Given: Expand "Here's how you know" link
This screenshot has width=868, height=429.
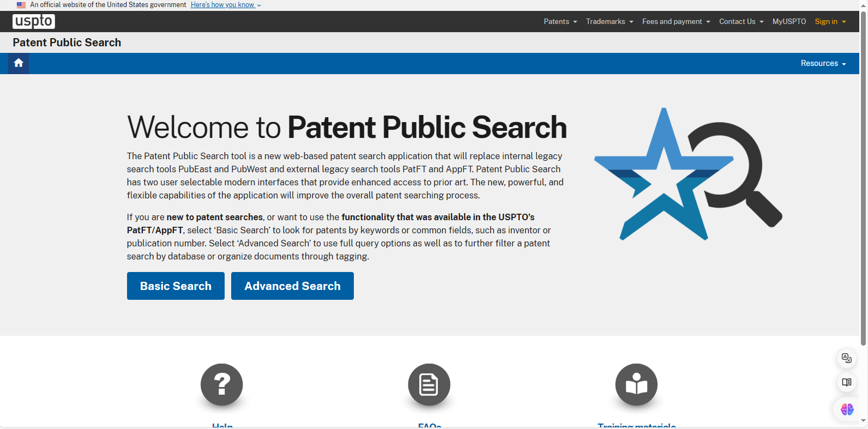Looking at the screenshot, I should tap(225, 5).
